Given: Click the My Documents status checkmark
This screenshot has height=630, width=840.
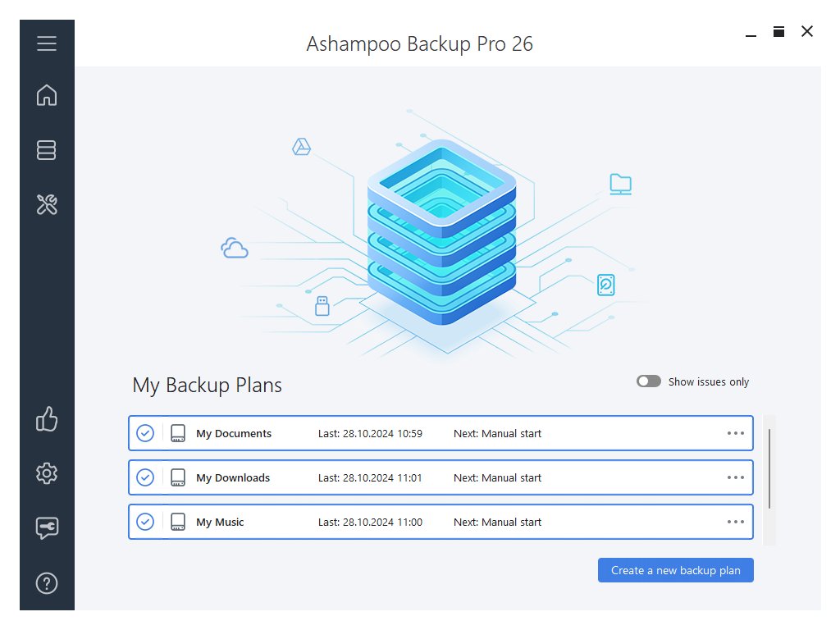Looking at the screenshot, I should [145, 433].
